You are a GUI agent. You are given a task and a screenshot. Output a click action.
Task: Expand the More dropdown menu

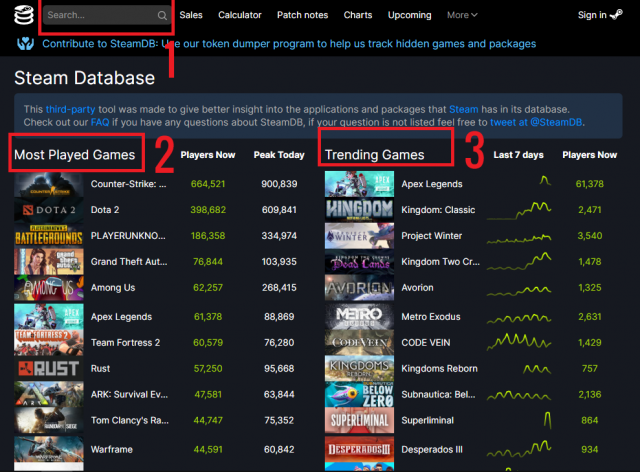[x=462, y=15]
